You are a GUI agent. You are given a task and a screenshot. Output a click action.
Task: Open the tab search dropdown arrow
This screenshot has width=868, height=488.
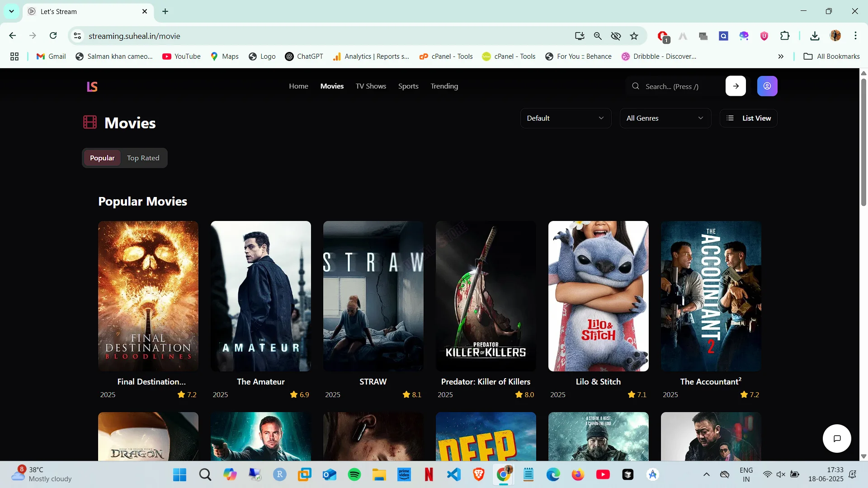(x=12, y=11)
